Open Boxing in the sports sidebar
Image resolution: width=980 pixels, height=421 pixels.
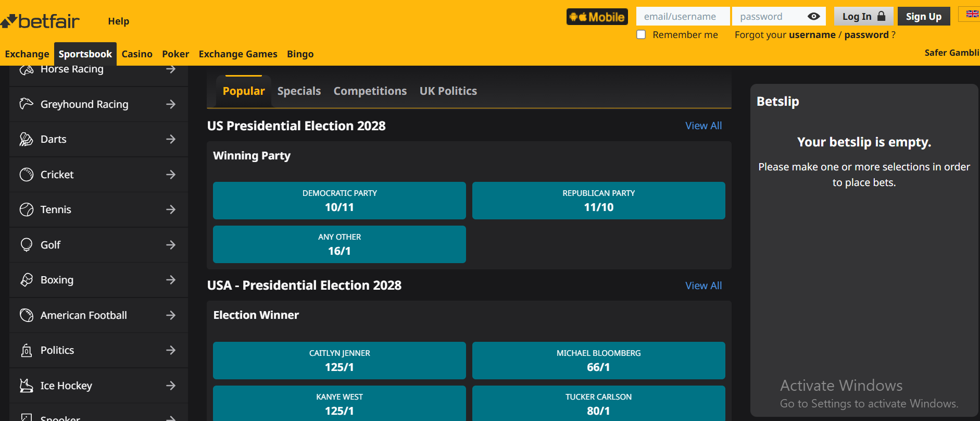98,280
